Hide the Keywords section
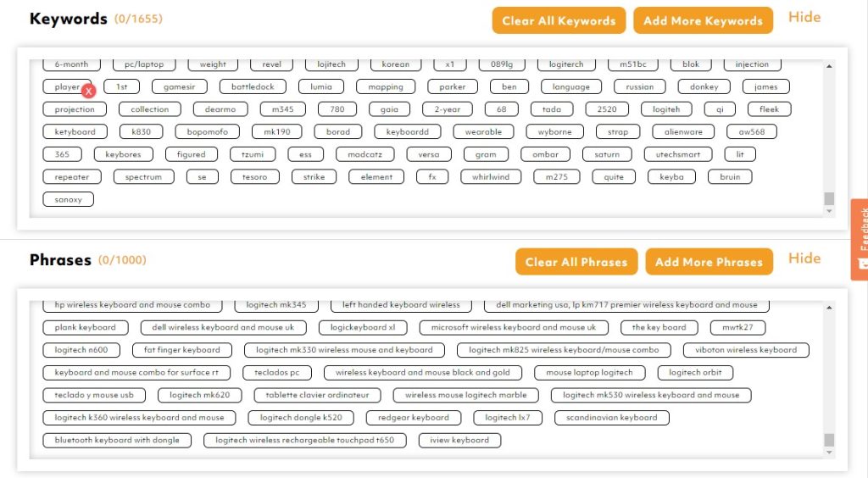This screenshot has height=478, width=868. [x=804, y=17]
